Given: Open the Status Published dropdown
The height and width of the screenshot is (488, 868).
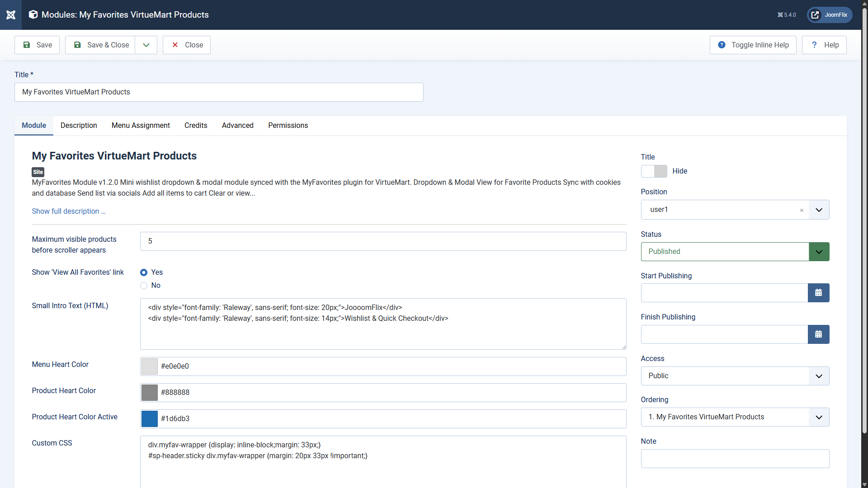Looking at the screenshot, I should [735, 252].
